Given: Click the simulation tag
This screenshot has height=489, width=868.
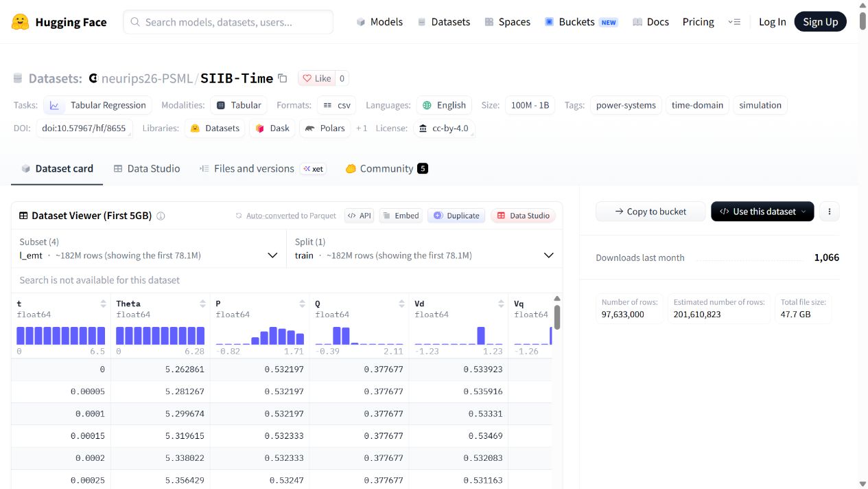Looking at the screenshot, I should 760,105.
